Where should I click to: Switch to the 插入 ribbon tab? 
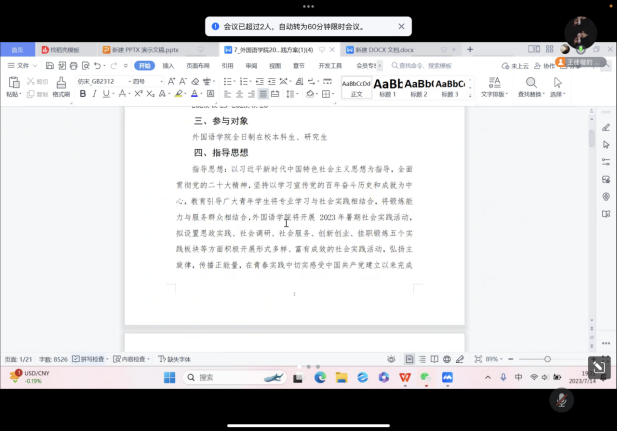pos(168,65)
